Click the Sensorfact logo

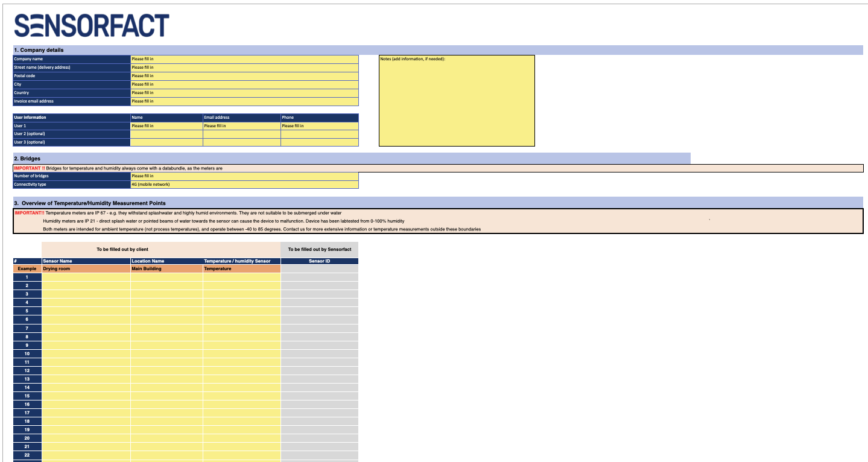click(x=92, y=25)
